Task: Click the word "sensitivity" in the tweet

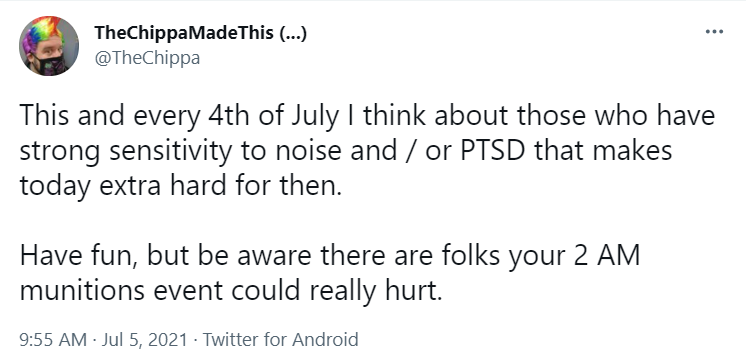Action: (171, 152)
